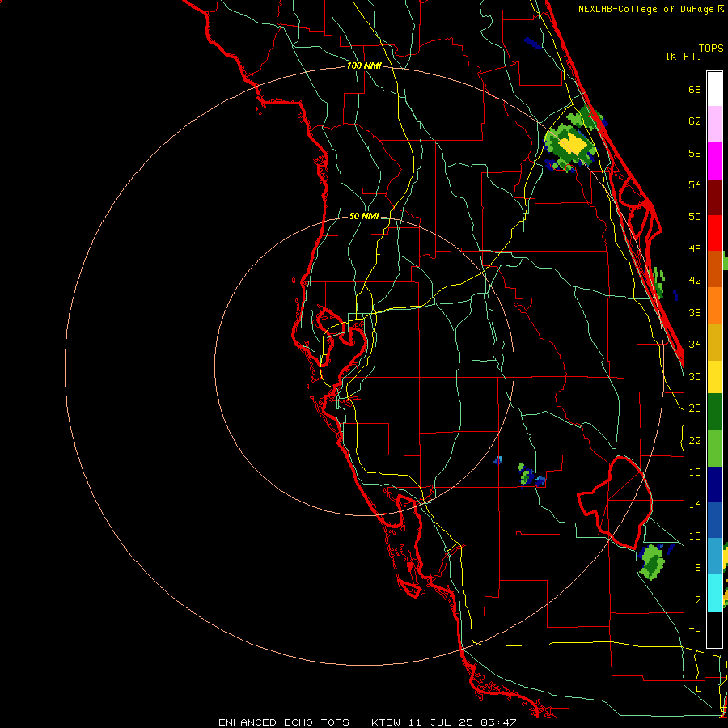Click the bright orange legend swatch
Viewport: 728px width, 728px height.
[x=714, y=306]
